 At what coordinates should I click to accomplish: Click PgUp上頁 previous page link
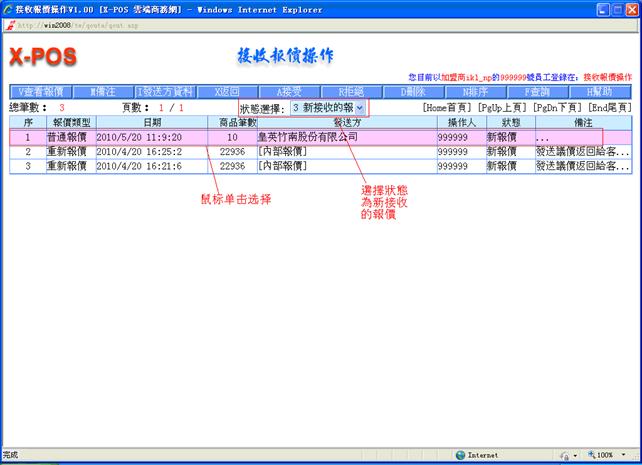point(502,107)
